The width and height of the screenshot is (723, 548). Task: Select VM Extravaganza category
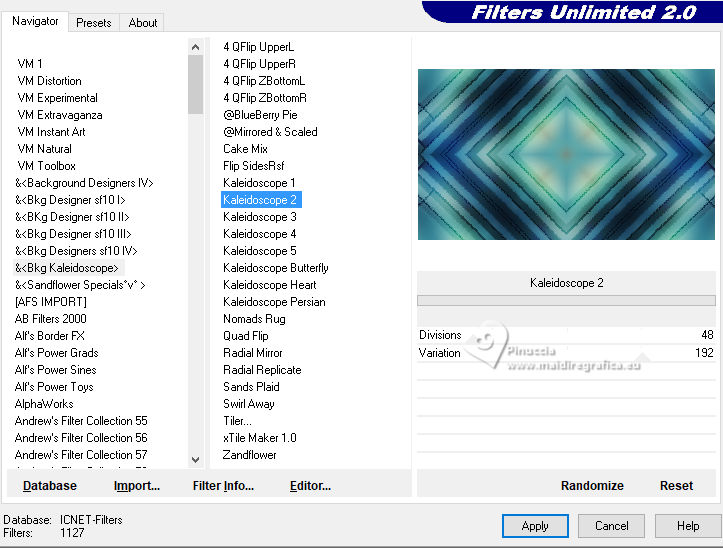(x=60, y=115)
